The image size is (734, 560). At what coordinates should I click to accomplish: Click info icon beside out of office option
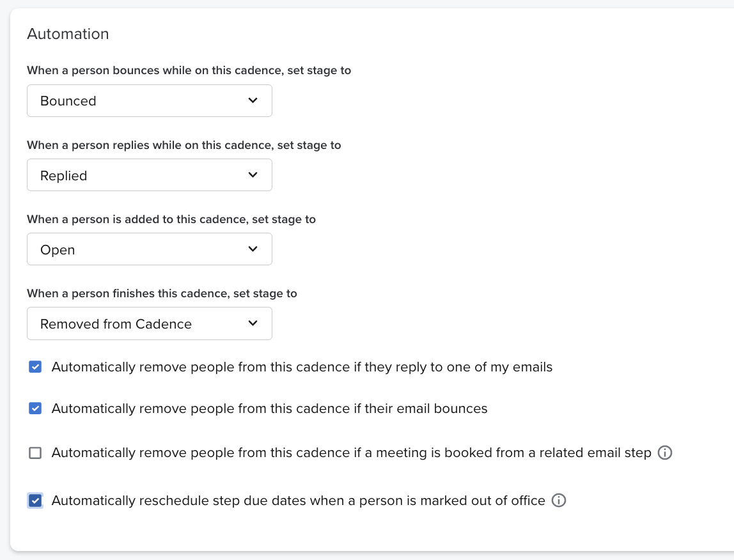(x=559, y=501)
